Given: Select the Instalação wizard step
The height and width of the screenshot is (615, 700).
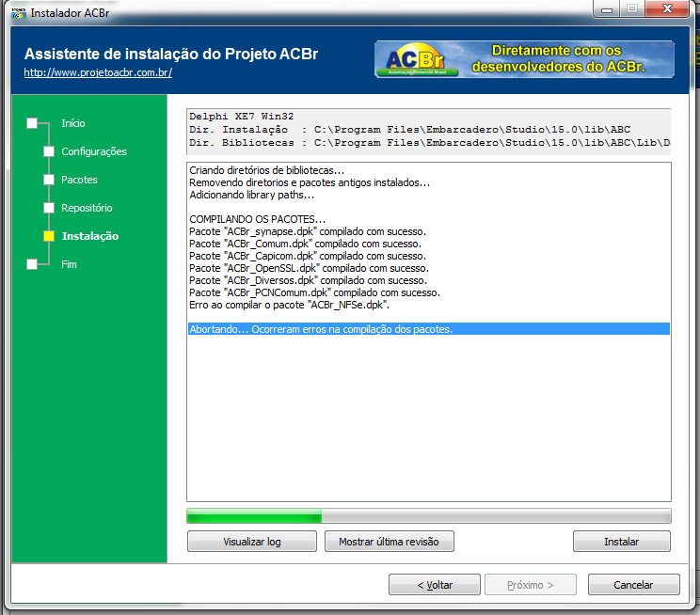Looking at the screenshot, I should 90,236.
